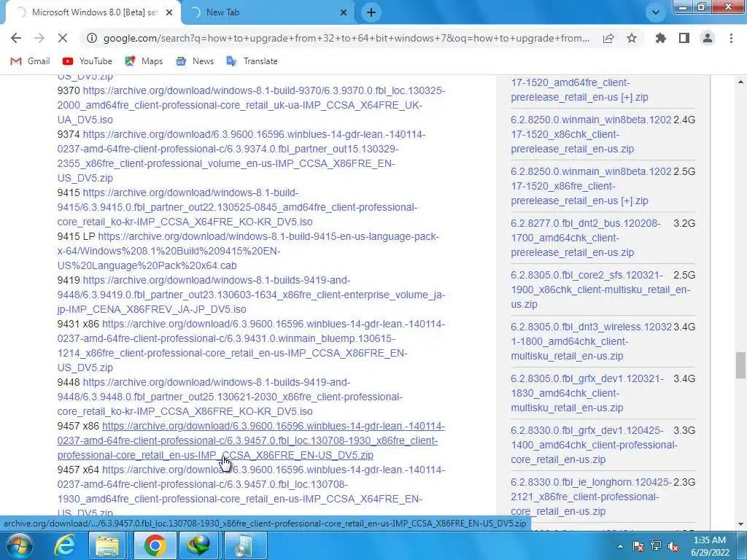Open the profile avatar menu
Image resolution: width=747 pixels, height=560 pixels.
click(x=708, y=38)
